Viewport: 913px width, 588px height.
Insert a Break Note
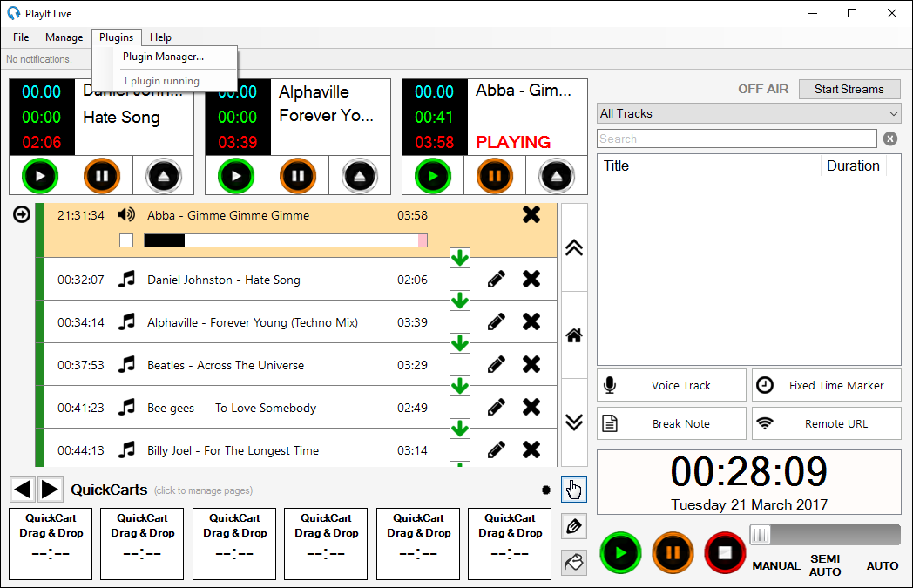pos(672,423)
